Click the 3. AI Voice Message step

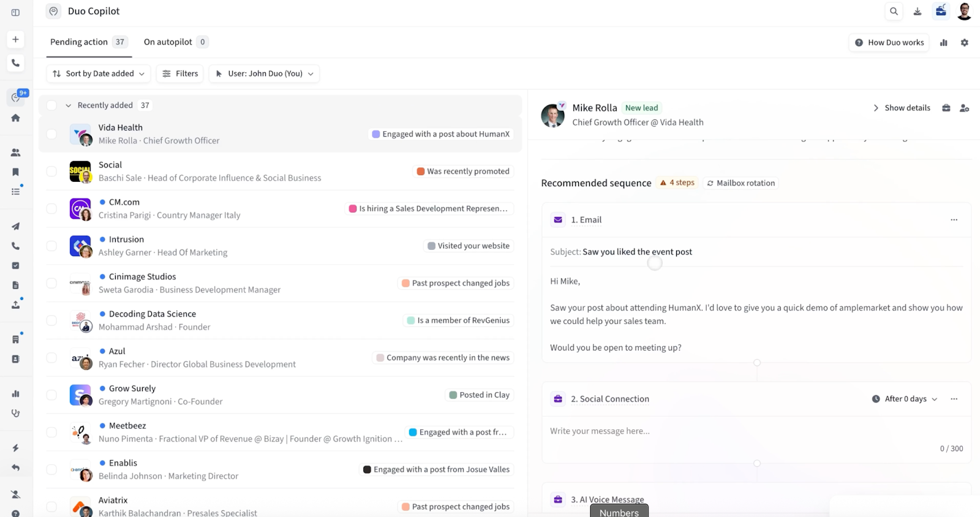(608, 499)
